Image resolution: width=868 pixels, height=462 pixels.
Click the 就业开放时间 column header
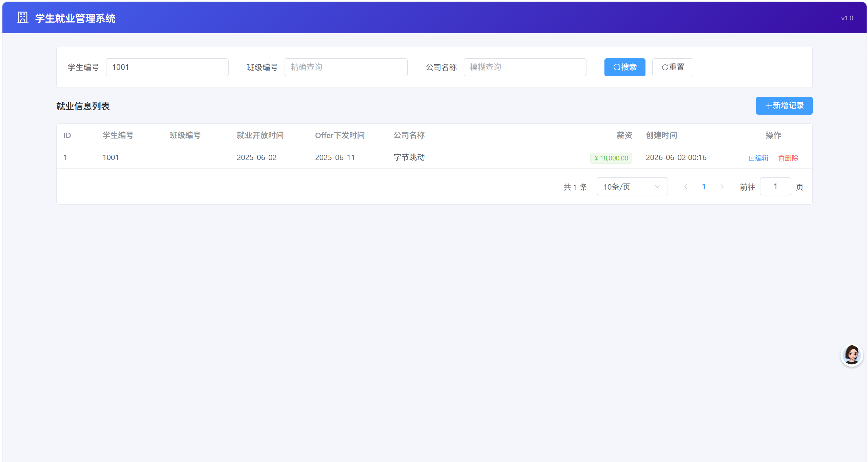coord(260,135)
